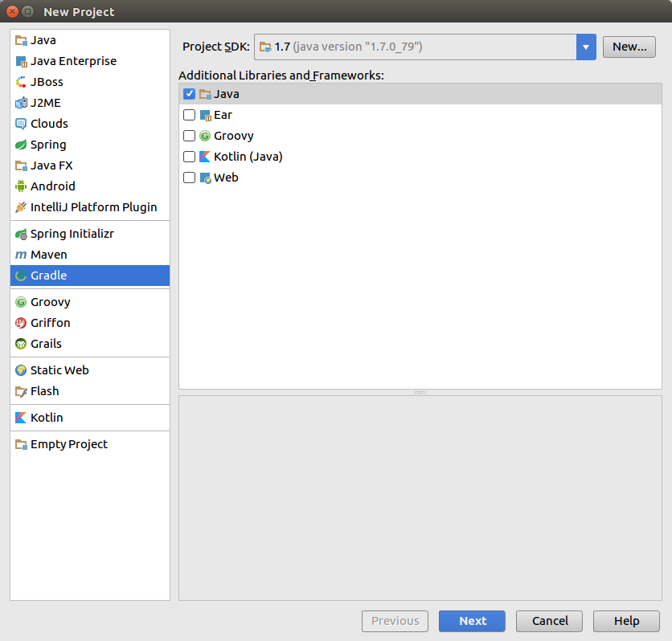This screenshot has width=672, height=641.
Task: Select 'Spring Initializr' label
Action: click(x=72, y=234)
